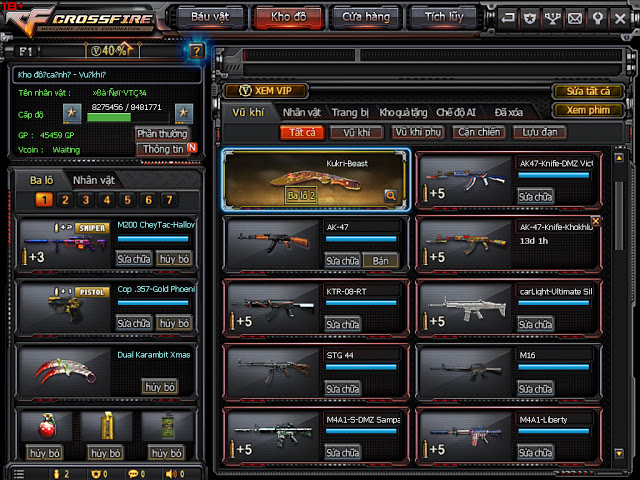Select the AK47-Knife-DMZ weapon image

point(465,180)
